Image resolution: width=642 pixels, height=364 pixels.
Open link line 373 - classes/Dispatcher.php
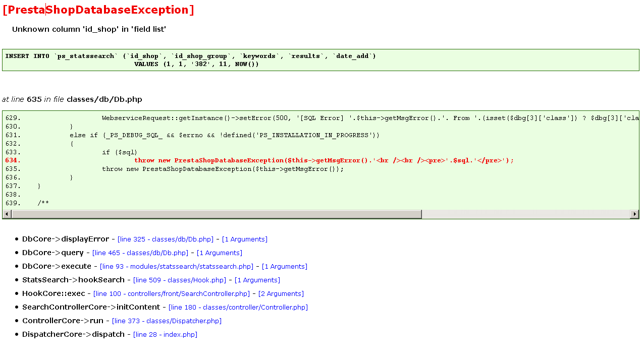(167, 321)
